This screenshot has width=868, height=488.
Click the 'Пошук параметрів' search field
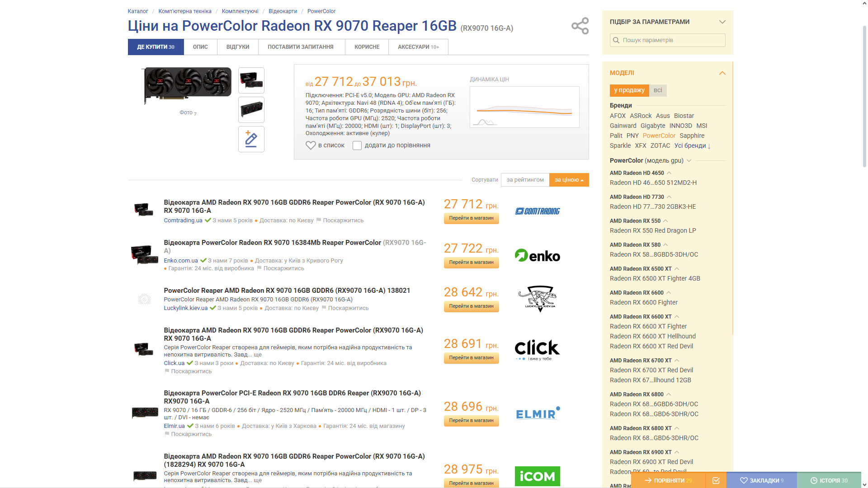(668, 40)
